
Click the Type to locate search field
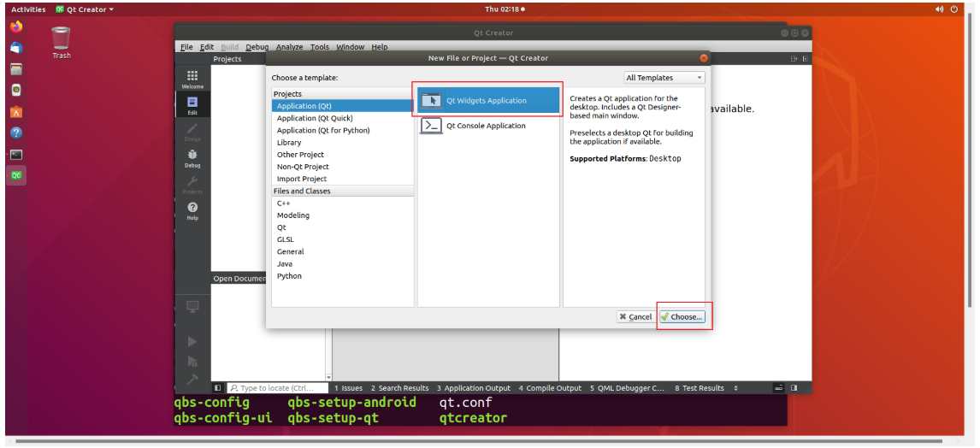(278, 388)
